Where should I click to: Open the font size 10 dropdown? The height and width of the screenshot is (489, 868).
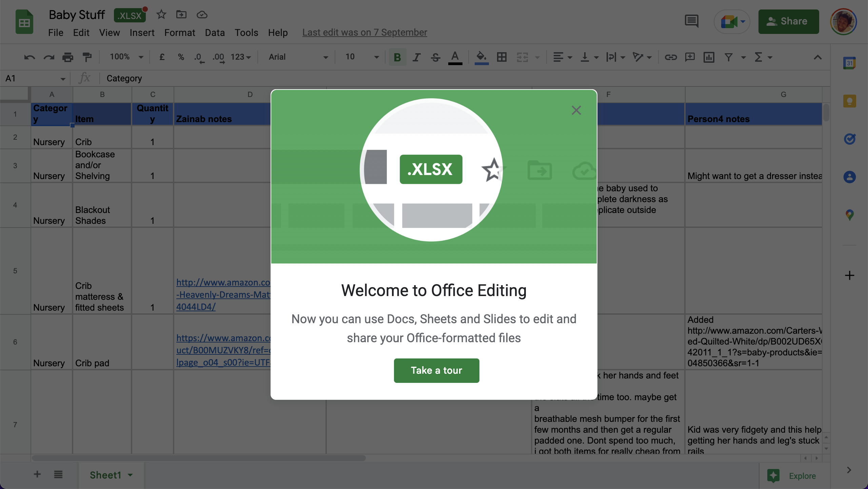coord(362,57)
